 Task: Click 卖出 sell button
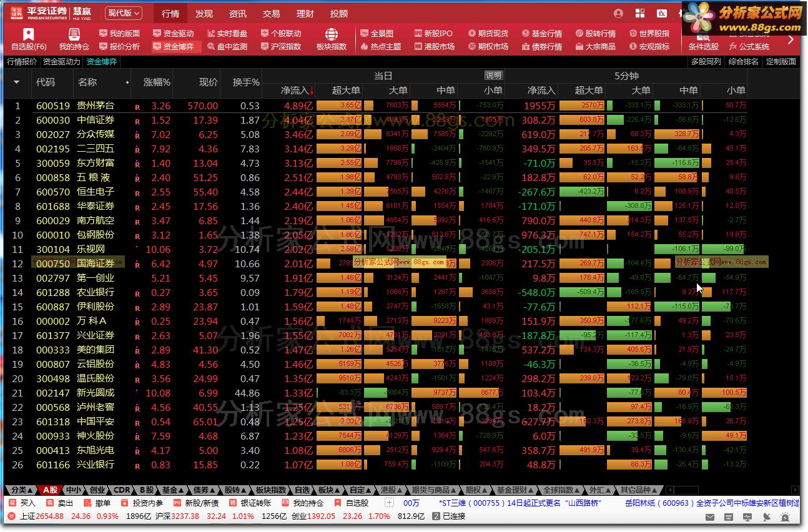pos(60,503)
